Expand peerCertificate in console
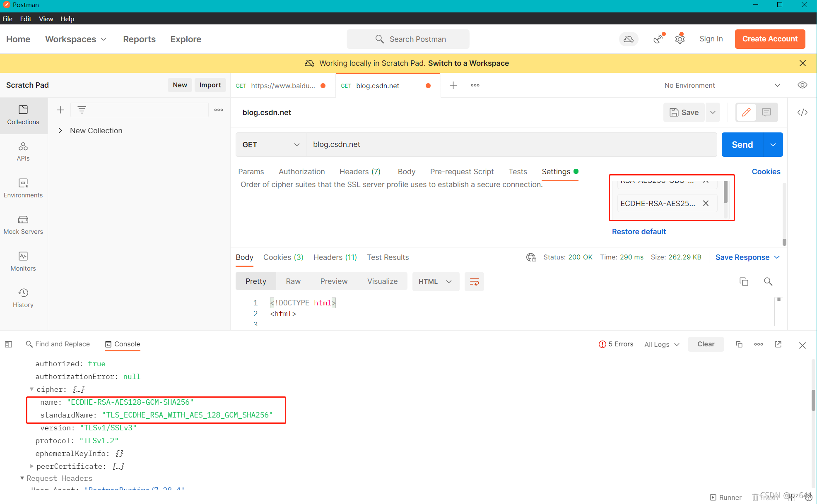The height and width of the screenshot is (504, 817). pos(31,466)
